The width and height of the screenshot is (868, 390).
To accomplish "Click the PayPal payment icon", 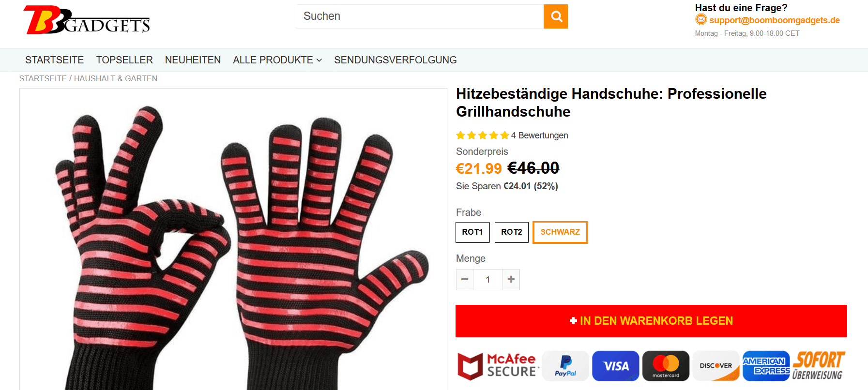I will click(565, 366).
